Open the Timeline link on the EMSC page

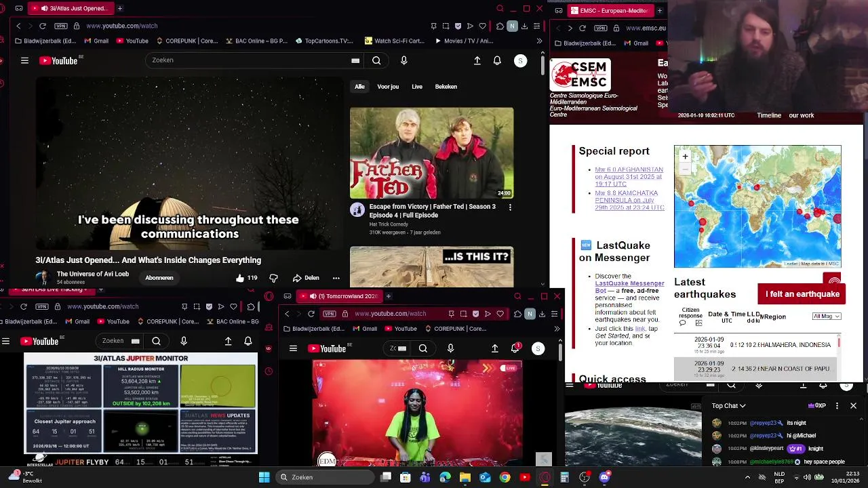point(769,115)
